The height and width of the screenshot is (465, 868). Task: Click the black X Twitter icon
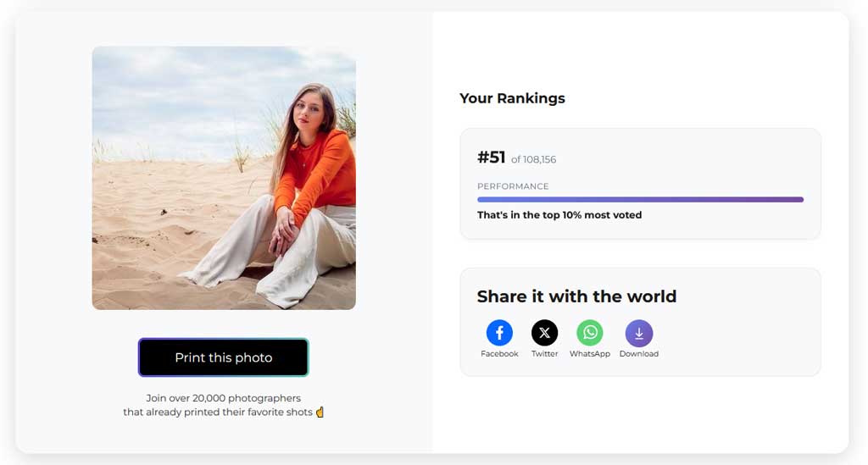545,333
